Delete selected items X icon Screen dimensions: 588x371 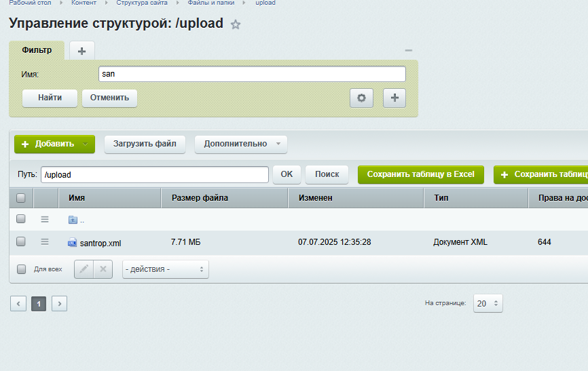pyautogui.click(x=103, y=269)
